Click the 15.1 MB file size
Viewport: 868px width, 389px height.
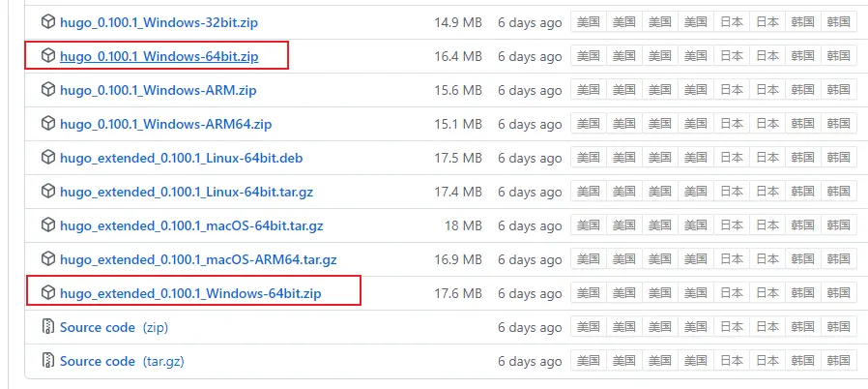(458, 124)
